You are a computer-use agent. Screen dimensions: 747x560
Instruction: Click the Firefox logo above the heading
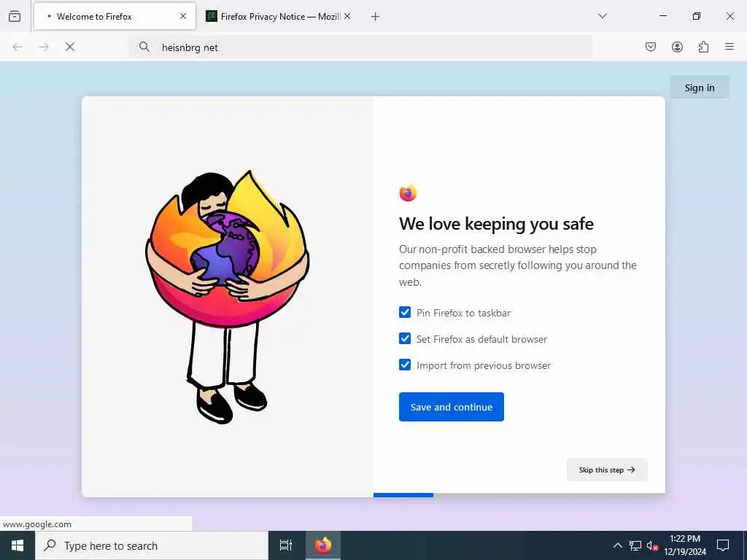408,192
